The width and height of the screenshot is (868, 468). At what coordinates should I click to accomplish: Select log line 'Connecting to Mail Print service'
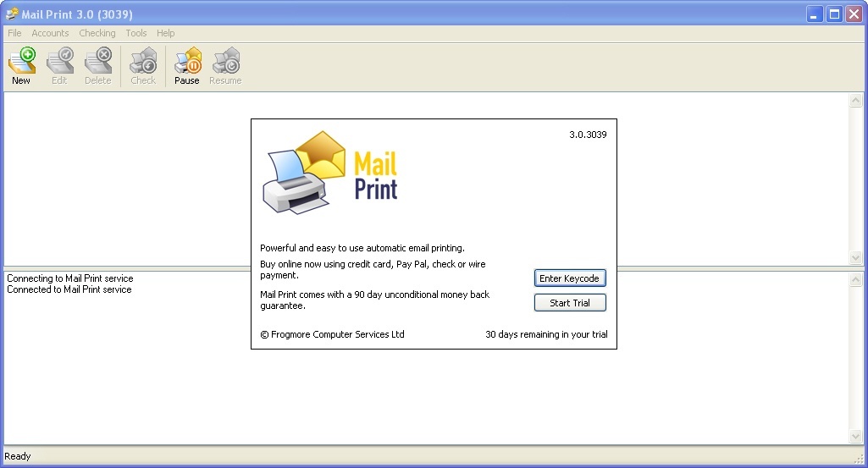70,278
